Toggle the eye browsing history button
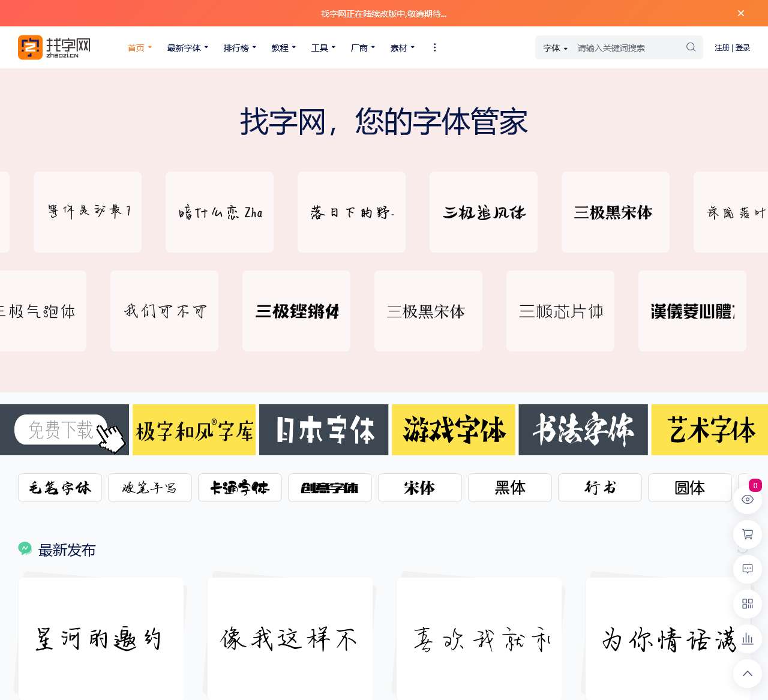 pos(748,500)
